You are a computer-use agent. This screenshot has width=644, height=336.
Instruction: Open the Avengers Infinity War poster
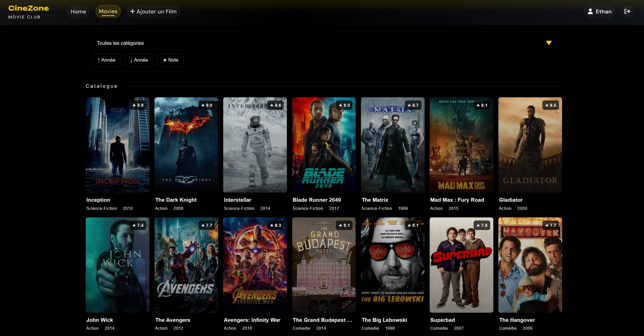tap(255, 265)
